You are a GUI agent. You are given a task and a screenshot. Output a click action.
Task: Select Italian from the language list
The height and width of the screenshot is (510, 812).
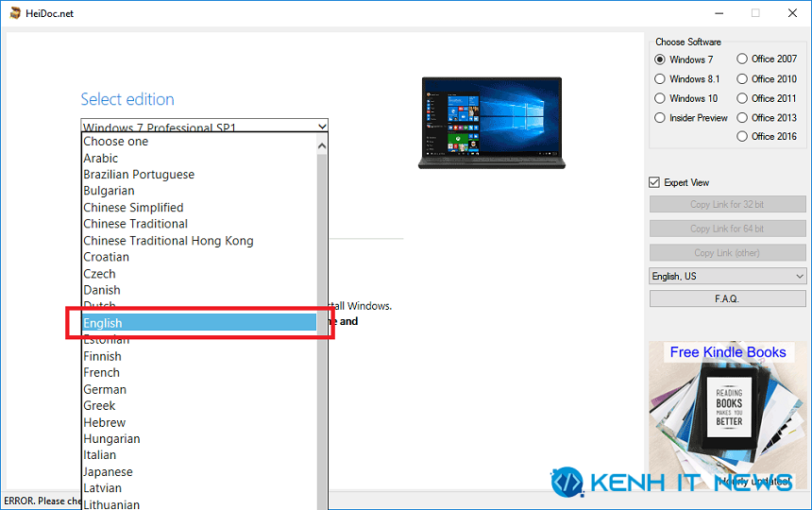click(x=199, y=455)
